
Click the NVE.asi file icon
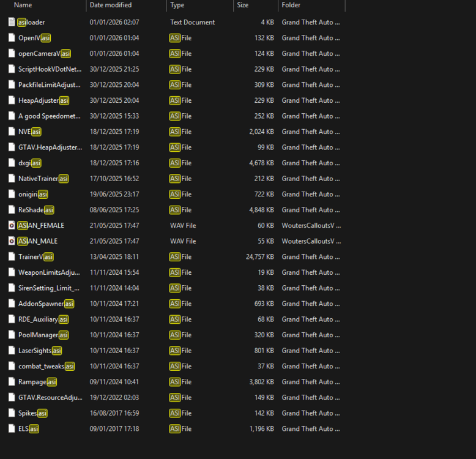click(12, 132)
